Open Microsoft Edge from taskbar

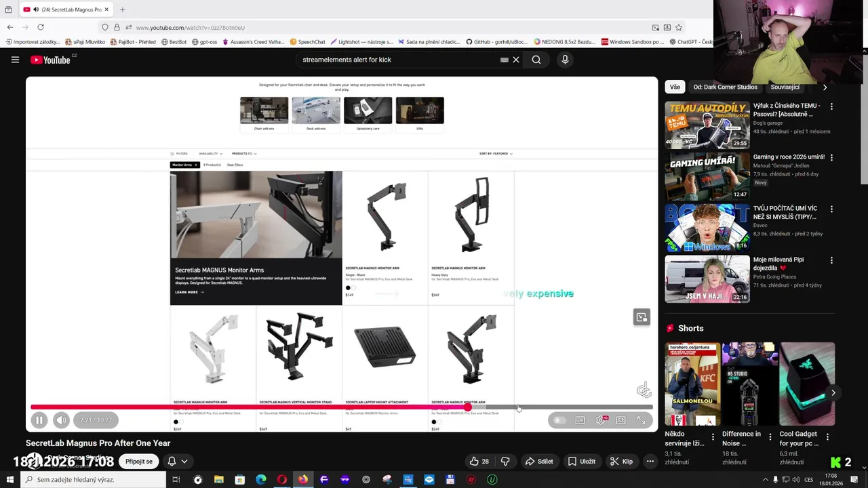pyautogui.click(x=260, y=480)
